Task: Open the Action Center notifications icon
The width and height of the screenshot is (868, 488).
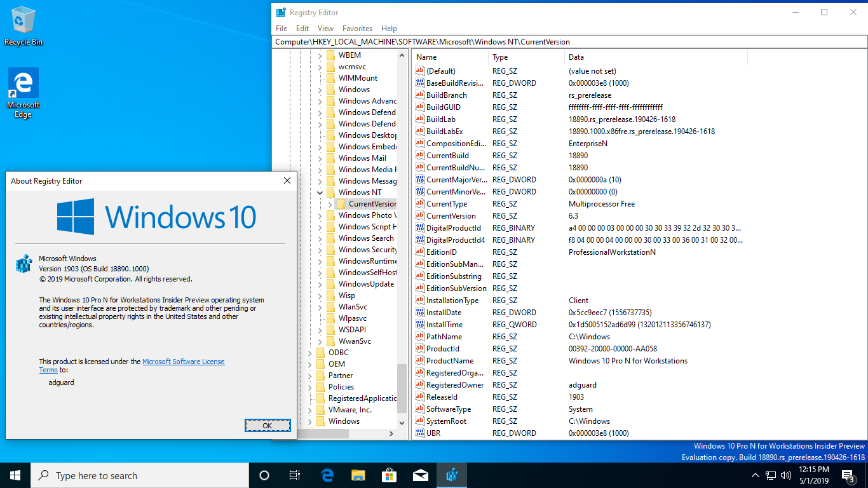Action: 848,475
